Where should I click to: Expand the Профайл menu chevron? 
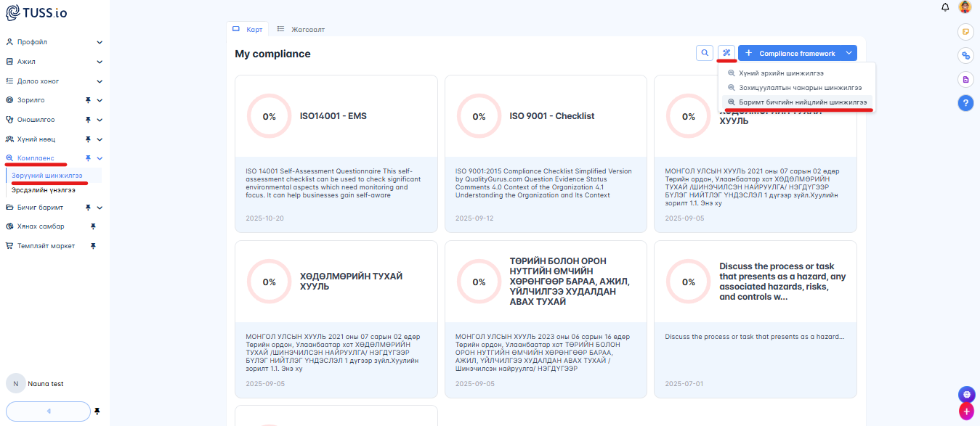100,42
